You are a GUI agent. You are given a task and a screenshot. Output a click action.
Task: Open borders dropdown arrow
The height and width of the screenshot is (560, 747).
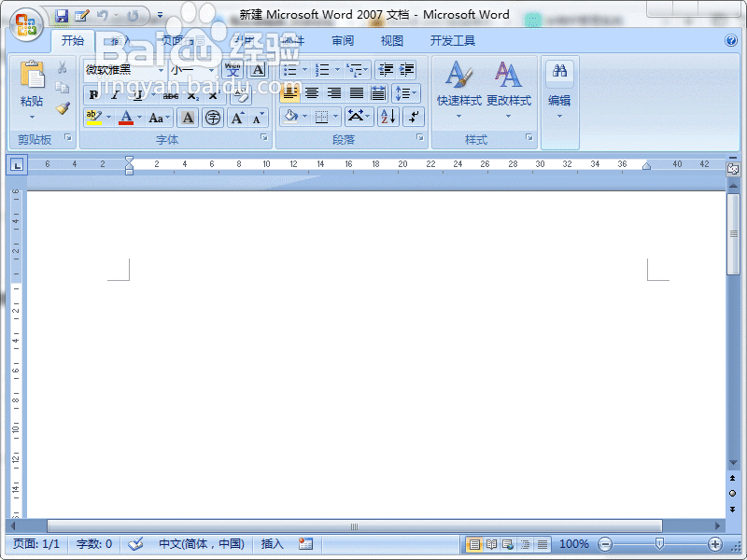click(x=336, y=116)
